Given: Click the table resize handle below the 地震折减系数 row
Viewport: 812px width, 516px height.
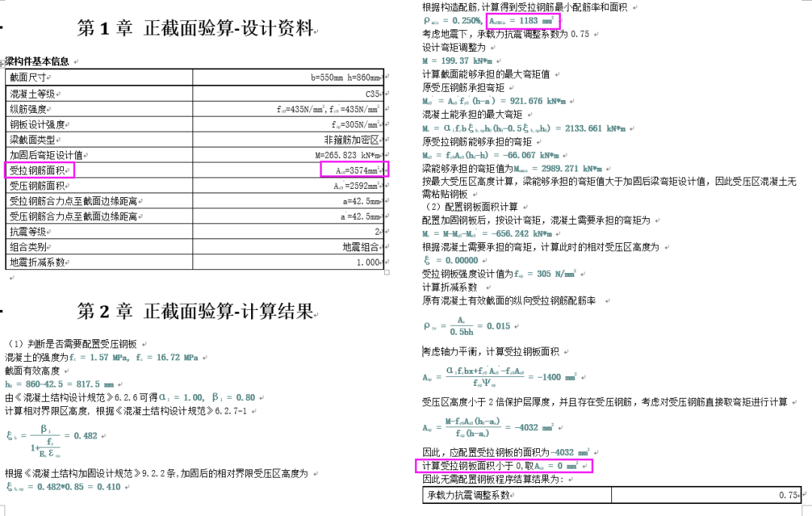Looking at the screenshot, I should tap(387, 272).
